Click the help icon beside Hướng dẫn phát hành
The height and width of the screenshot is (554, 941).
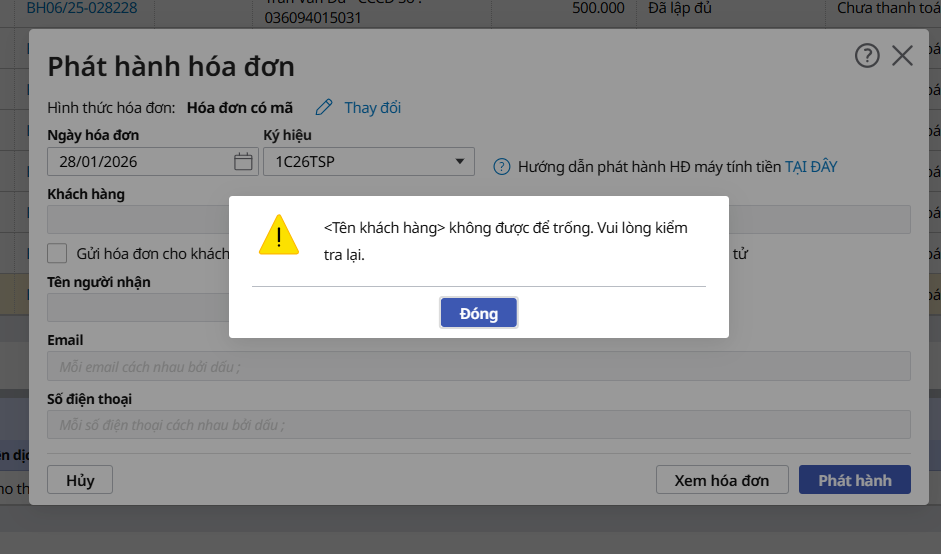(502, 167)
